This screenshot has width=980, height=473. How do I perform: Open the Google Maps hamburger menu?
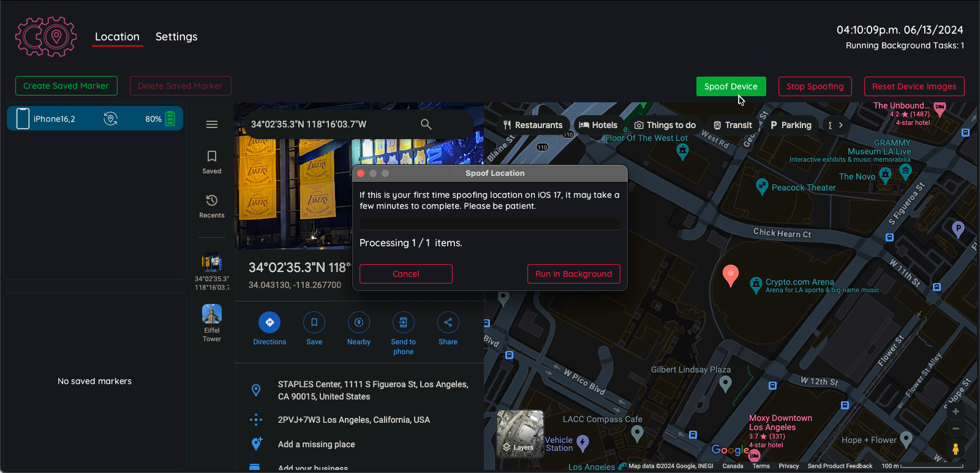pyautogui.click(x=212, y=124)
